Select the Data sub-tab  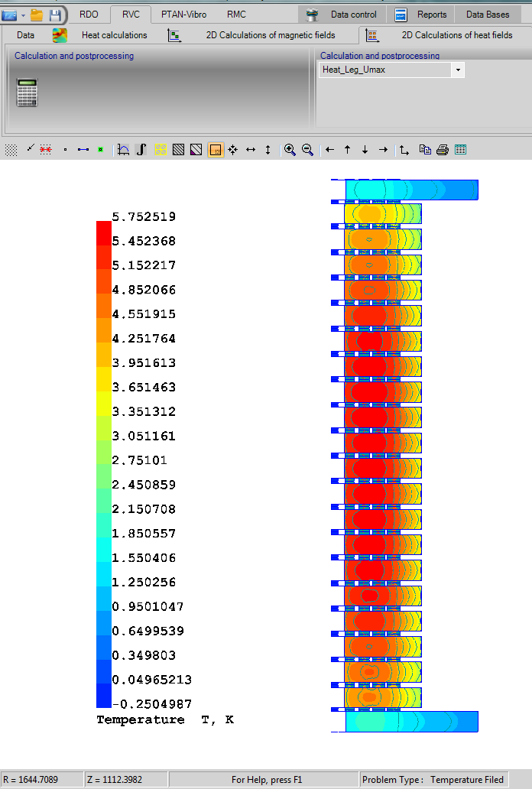25,35
